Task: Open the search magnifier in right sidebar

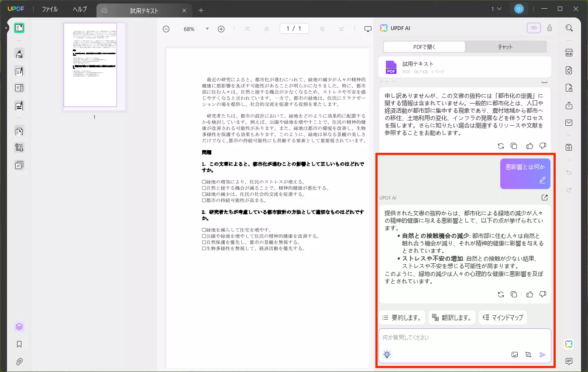Action: click(569, 28)
